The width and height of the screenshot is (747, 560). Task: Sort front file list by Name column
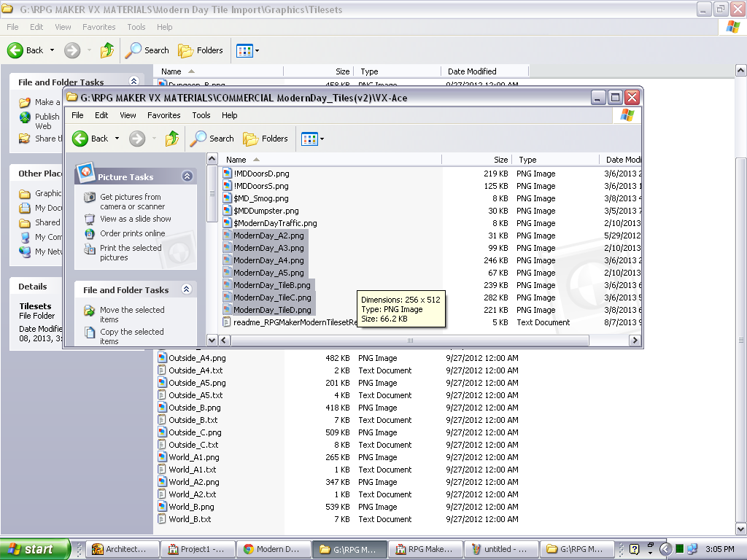236,160
